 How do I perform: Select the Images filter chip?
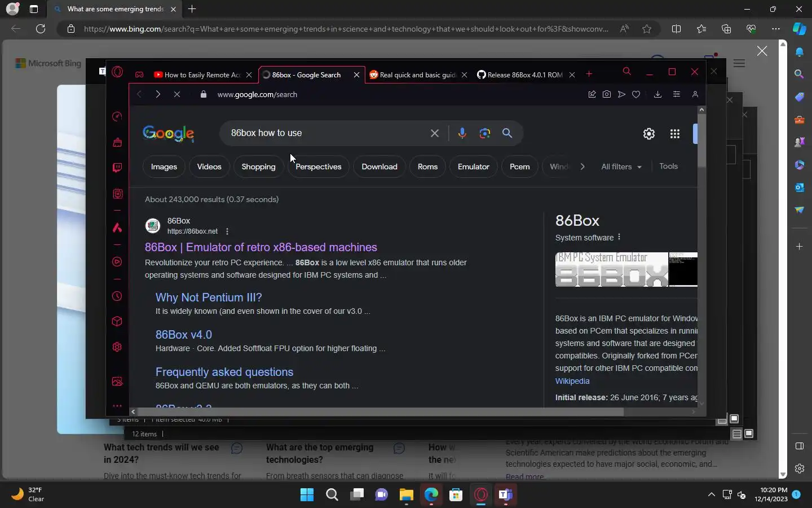tap(164, 167)
